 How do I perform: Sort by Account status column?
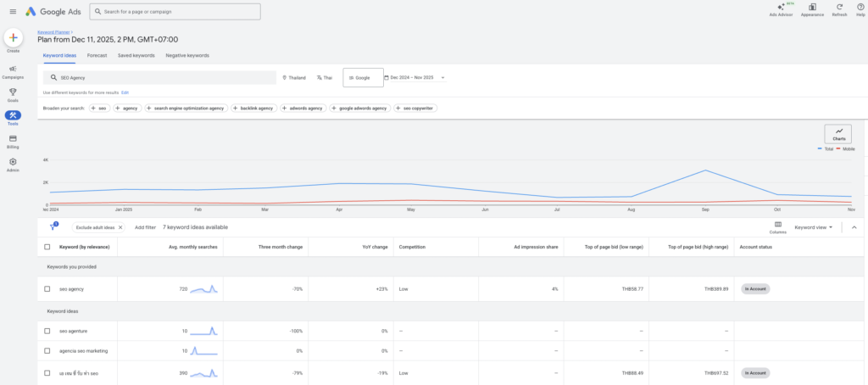[x=755, y=247]
